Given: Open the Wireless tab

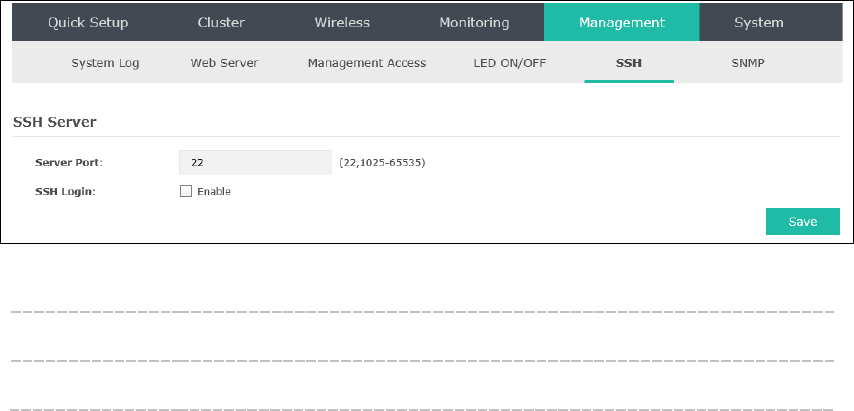Looking at the screenshot, I should (x=342, y=22).
